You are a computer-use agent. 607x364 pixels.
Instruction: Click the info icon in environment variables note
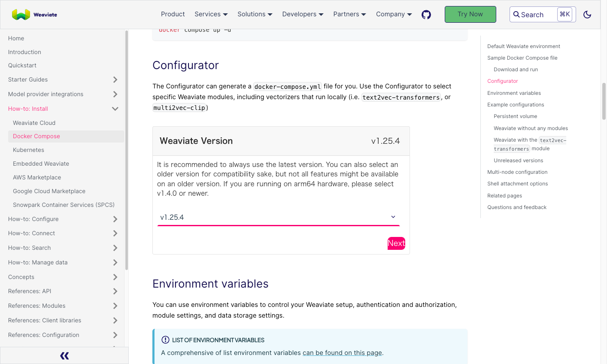[165, 340]
